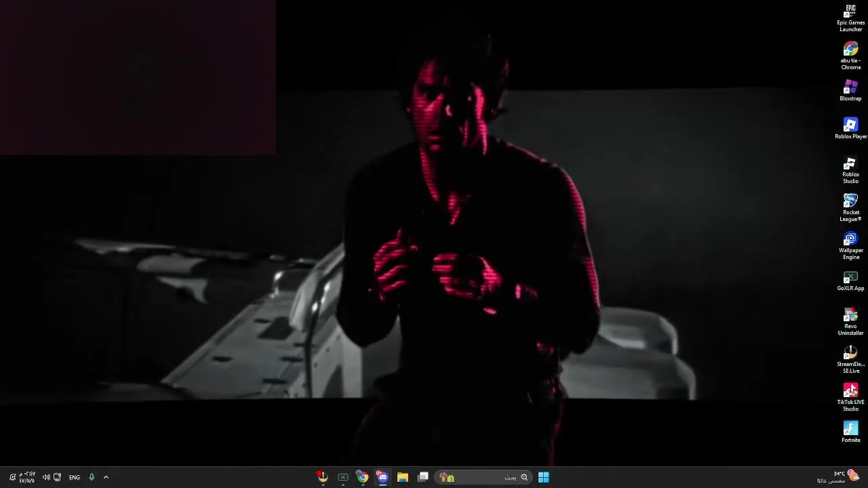Select the Wallpaper Engine desktop icon
Image resolution: width=868 pixels, height=488 pixels.
coord(850,246)
